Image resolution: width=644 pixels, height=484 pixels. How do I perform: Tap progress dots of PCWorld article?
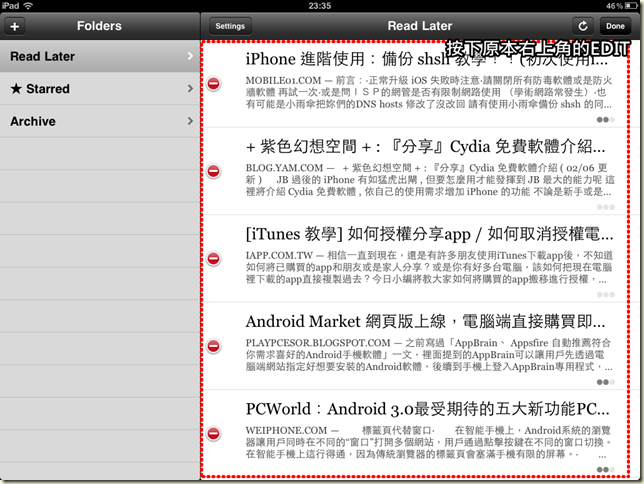[x=606, y=470]
